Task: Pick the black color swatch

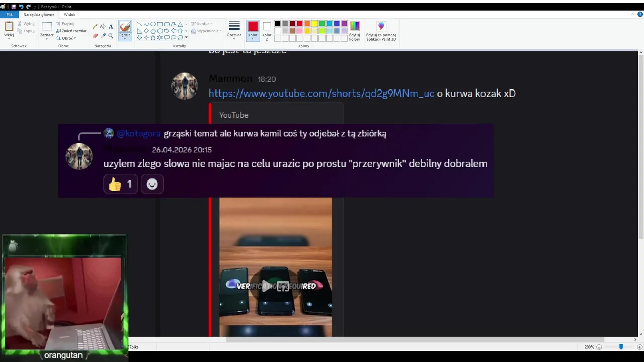Action: [278, 24]
